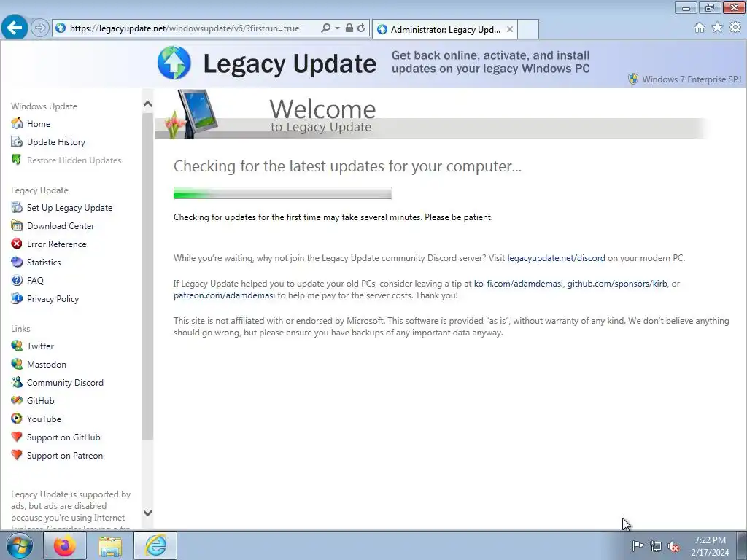Open the Statistics link
Screen dimensions: 747x560
coord(44,262)
